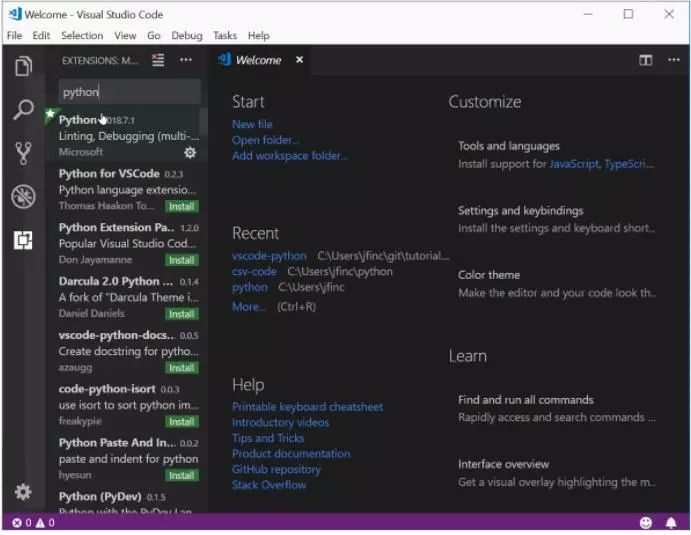Click the extensions list scrollbar
Screen dimensions: 691x535
(204, 122)
